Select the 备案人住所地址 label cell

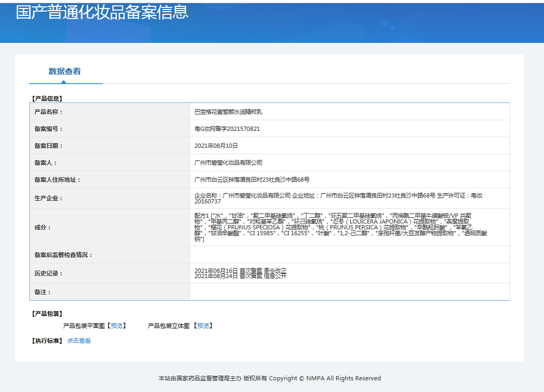(110, 180)
